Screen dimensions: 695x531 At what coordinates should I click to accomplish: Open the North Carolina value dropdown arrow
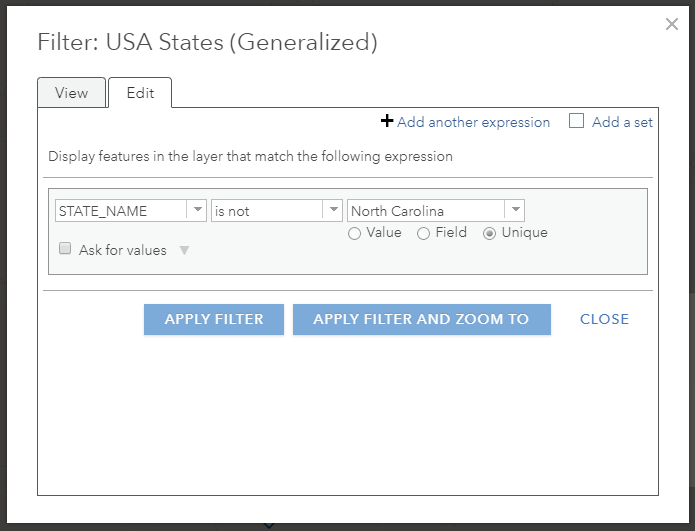[x=515, y=211]
